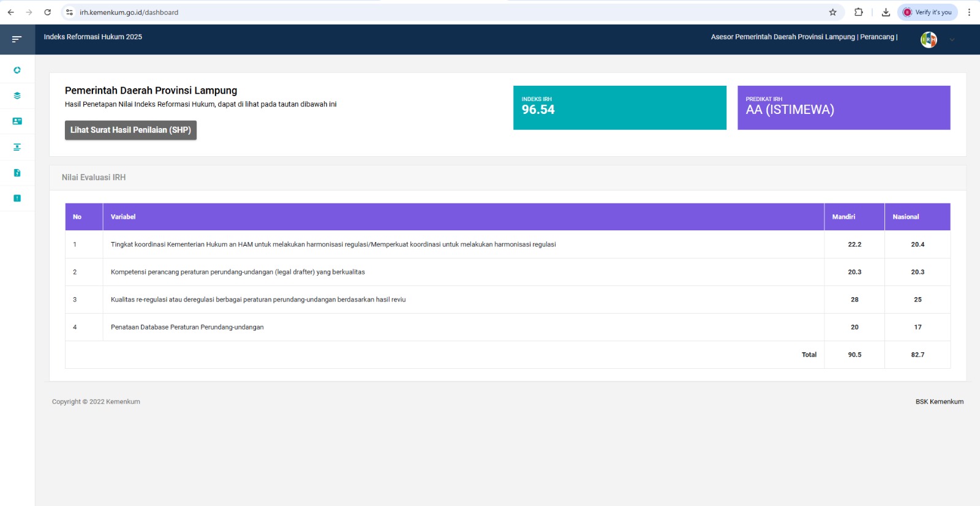Select the aligned lines sidebar icon
The image size is (980, 506).
17,147
